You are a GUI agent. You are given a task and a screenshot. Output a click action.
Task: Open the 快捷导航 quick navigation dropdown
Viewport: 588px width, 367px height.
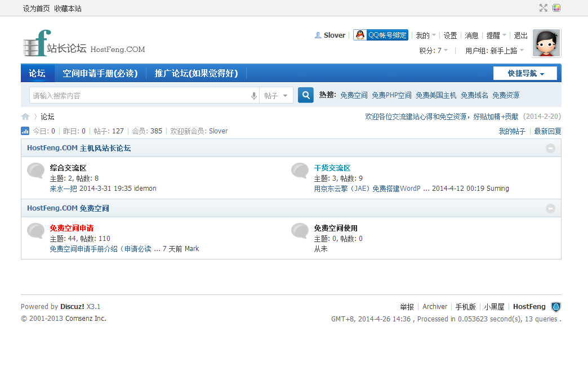point(525,74)
